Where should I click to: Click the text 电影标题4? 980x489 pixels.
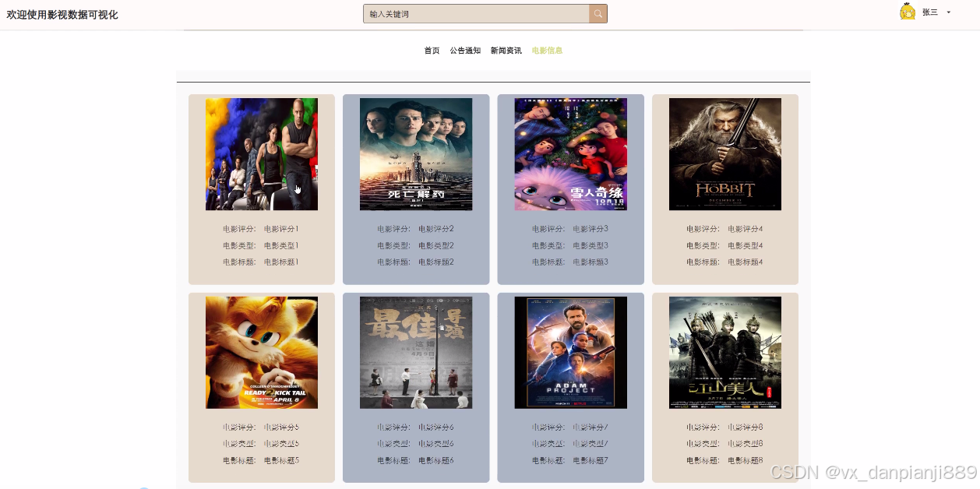pyautogui.click(x=746, y=262)
